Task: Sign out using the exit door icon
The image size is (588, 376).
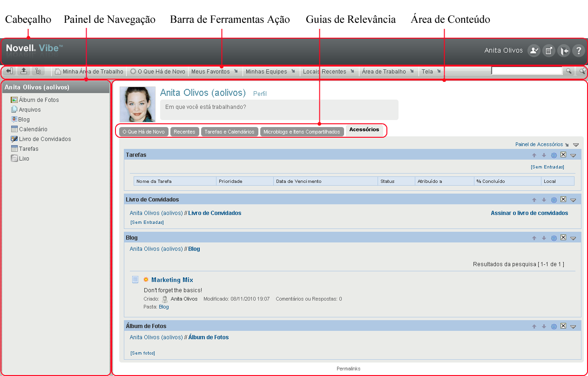Action: tap(564, 50)
